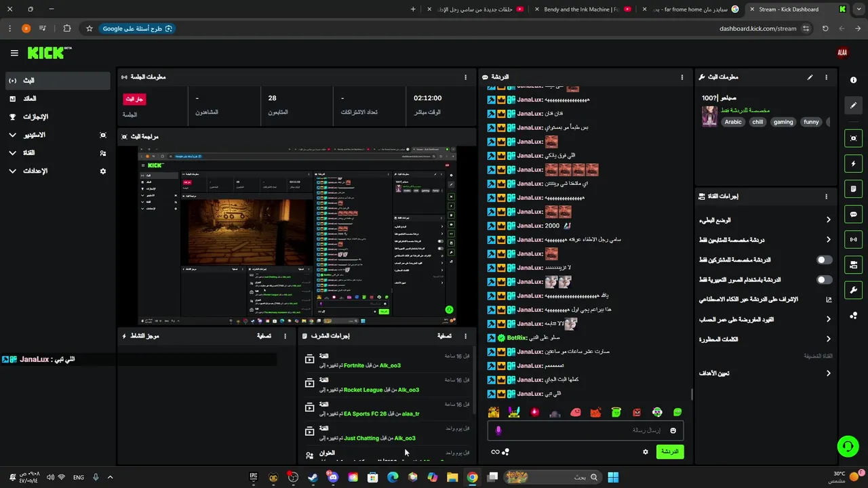Toggle emote-only chat الدردشة باستخدام الصور التعبيرية فقط
This screenshot has width=868, height=488.
[x=824, y=279]
